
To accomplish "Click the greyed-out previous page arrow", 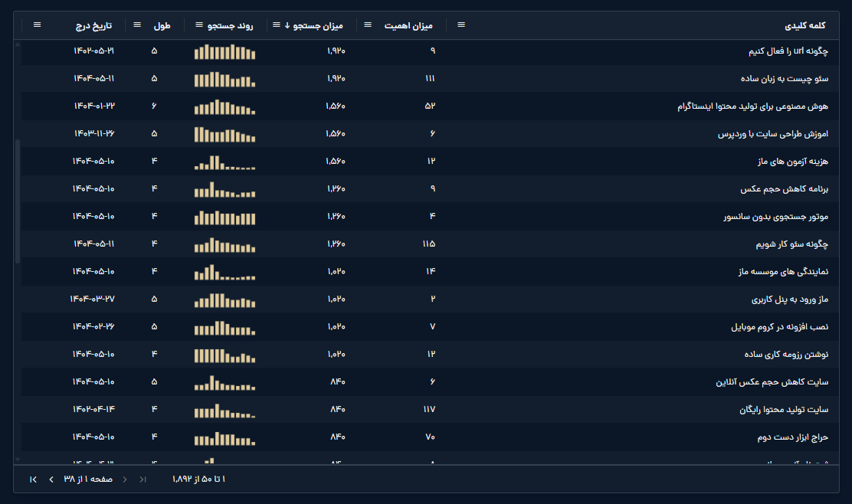I will (x=125, y=479).
